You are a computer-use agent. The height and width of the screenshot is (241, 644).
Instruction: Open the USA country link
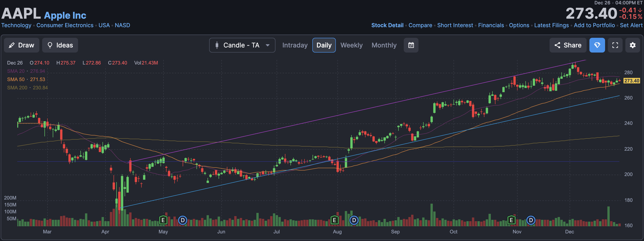click(104, 25)
